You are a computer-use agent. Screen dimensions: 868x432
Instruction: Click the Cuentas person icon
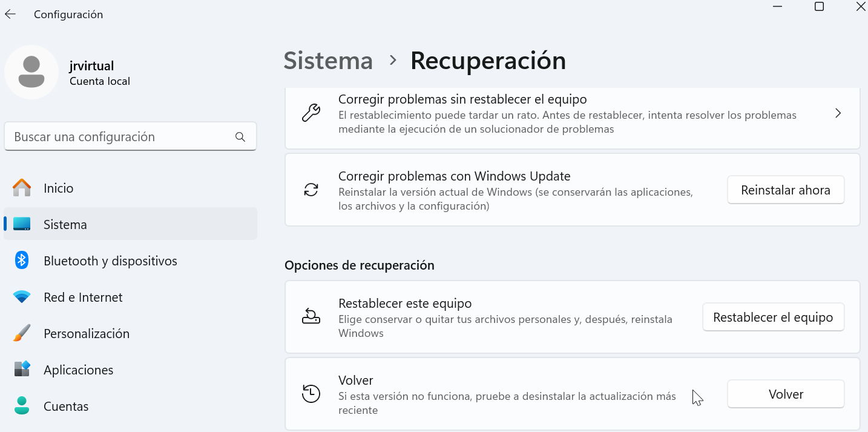click(x=22, y=406)
